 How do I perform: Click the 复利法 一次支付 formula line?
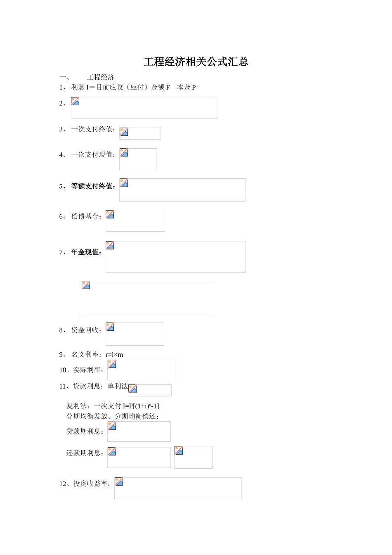[x=113, y=406]
